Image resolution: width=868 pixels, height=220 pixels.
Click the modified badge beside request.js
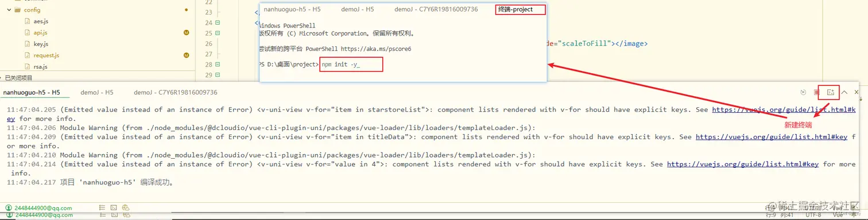point(187,56)
